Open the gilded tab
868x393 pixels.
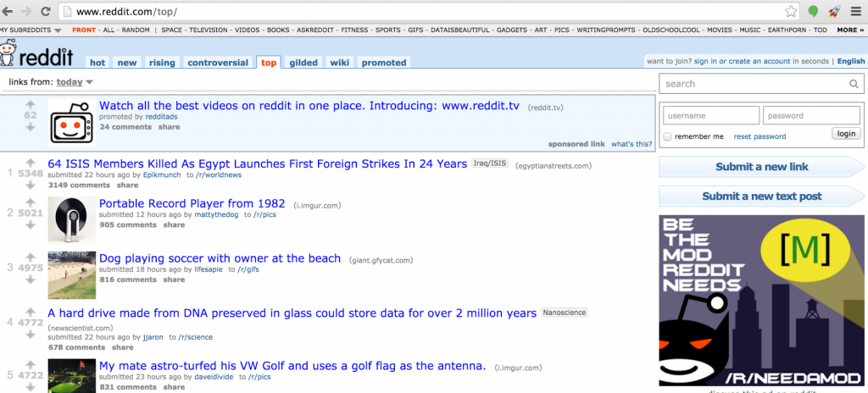tap(303, 63)
